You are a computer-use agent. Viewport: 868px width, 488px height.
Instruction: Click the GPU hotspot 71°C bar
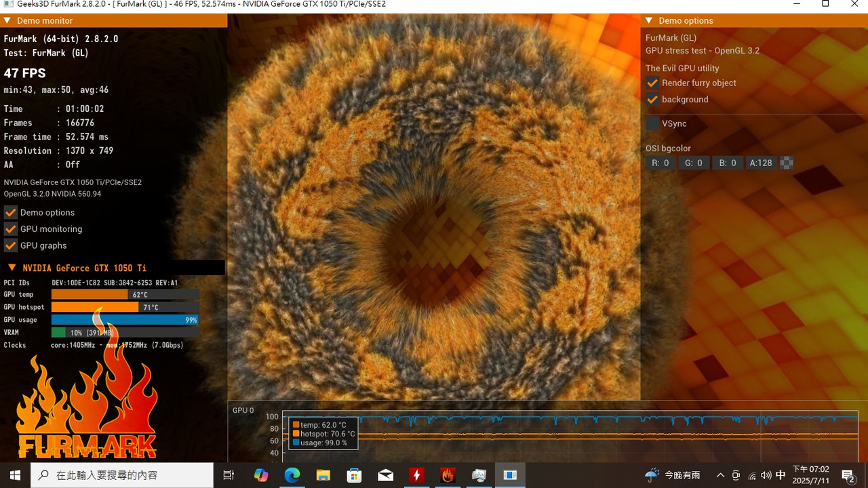click(125, 307)
